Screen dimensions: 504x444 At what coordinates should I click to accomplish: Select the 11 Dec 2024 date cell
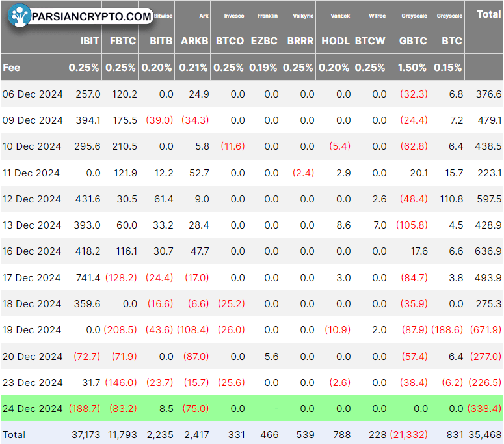click(31, 173)
